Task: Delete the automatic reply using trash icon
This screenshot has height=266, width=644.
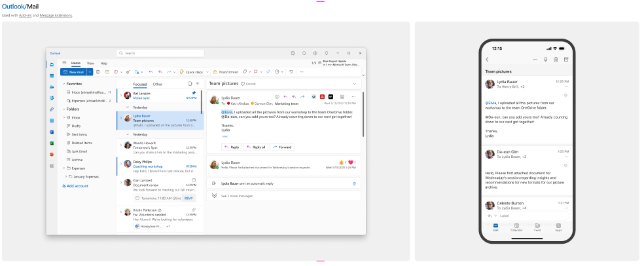Action: pyautogui.click(x=354, y=183)
